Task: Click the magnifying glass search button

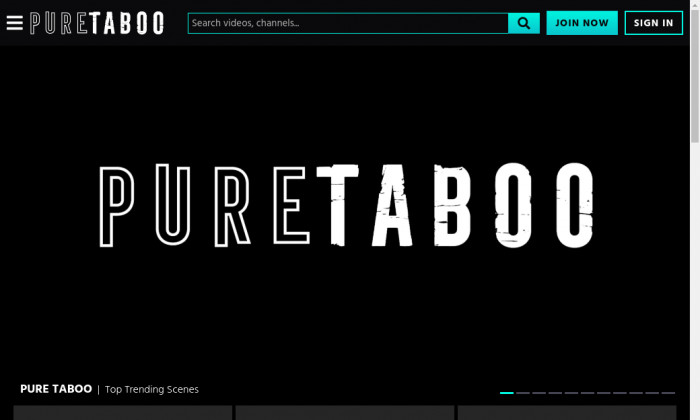Action: click(x=524, y=23)
